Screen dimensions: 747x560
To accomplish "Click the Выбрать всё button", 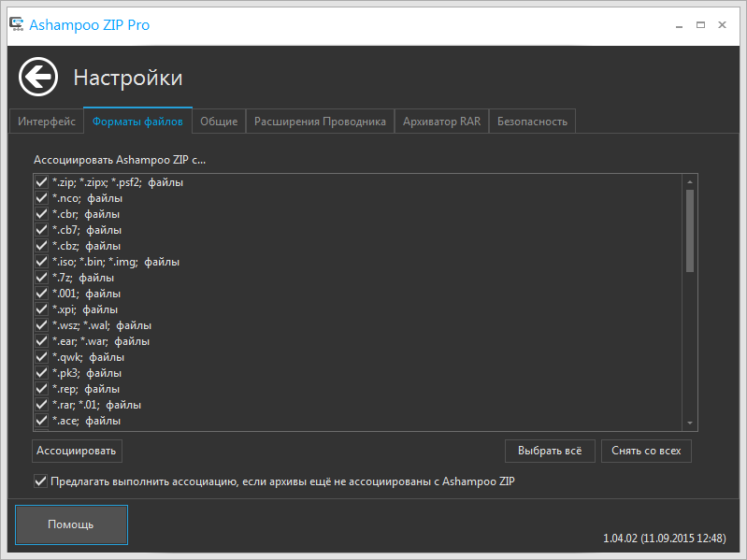I will tap(550, 451).
